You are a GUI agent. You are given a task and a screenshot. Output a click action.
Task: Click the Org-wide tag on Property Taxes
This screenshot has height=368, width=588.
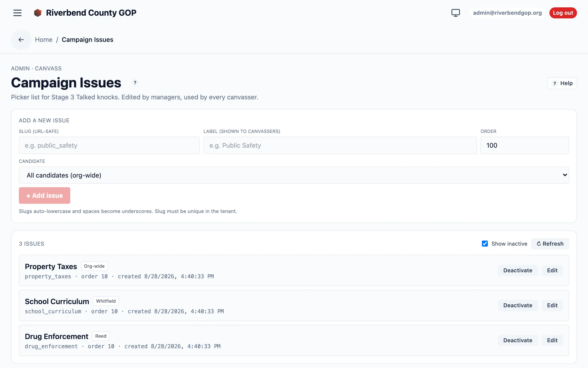(x=94, y=266)
